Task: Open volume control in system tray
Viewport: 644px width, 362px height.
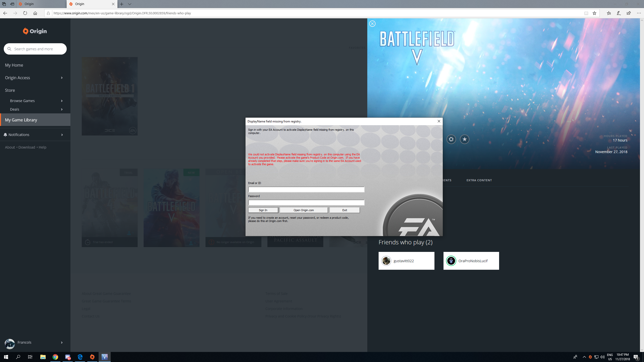Action: 602,357
